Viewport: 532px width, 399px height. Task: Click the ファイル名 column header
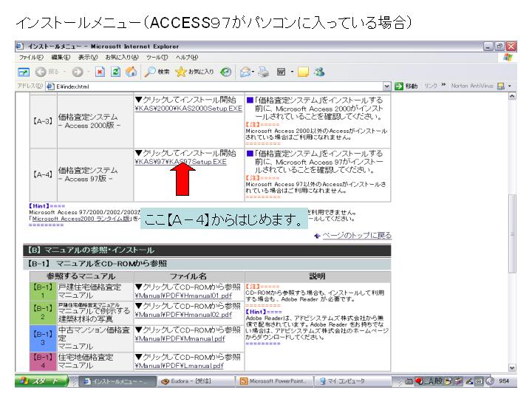click(188, 276)
